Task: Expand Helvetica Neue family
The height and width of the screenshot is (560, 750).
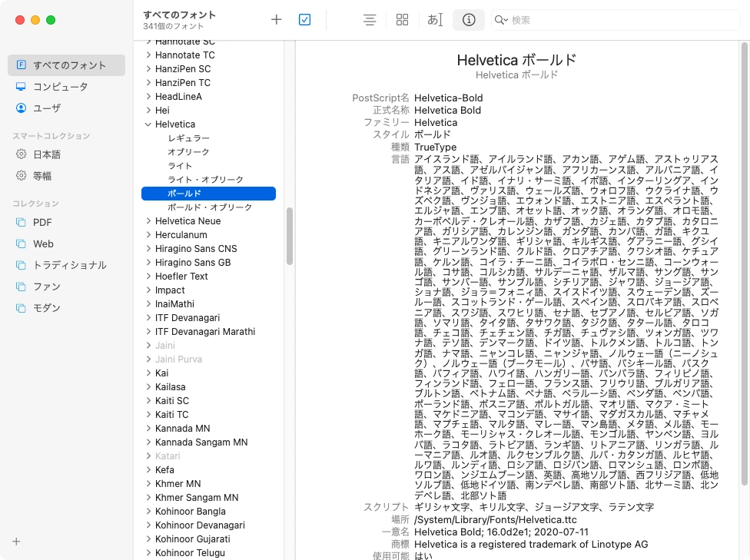Action: [x=148, y=221]
